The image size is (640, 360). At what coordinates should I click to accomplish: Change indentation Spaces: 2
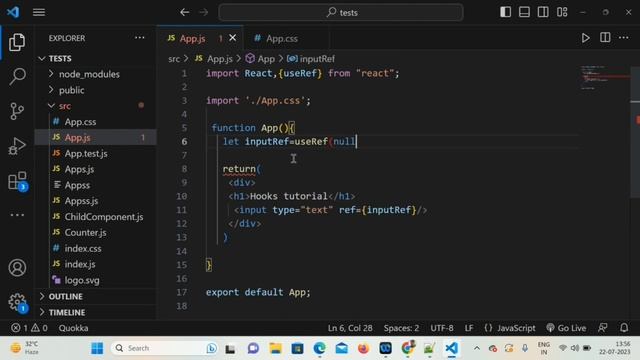(401, 328)
